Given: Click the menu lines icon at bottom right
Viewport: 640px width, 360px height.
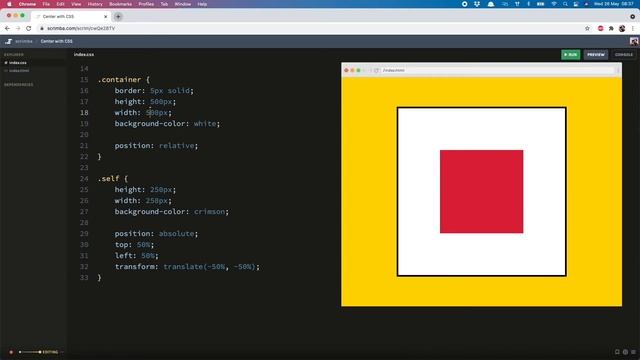Looking at the screenshot, I should point(633,352).
